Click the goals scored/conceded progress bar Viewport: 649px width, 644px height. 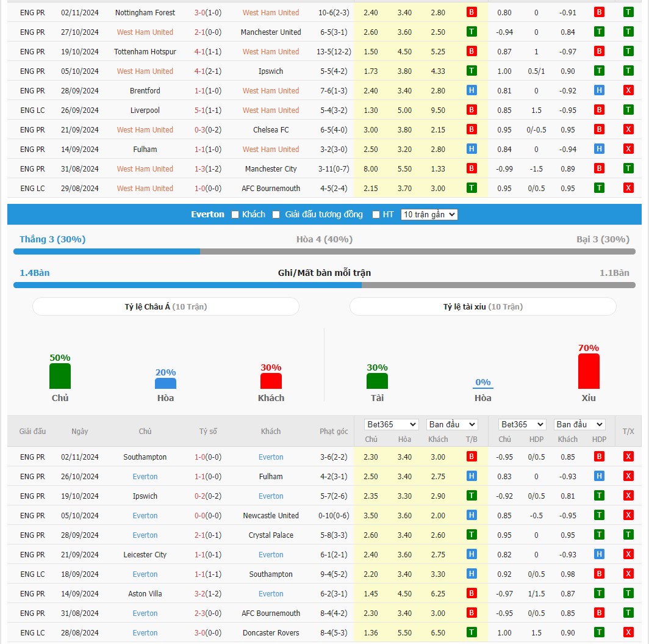click(x=324, y=285)
